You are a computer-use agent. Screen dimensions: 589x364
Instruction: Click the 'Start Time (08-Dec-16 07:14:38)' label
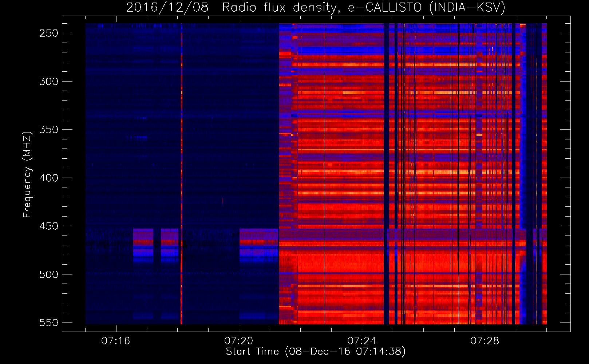(316, 352)
